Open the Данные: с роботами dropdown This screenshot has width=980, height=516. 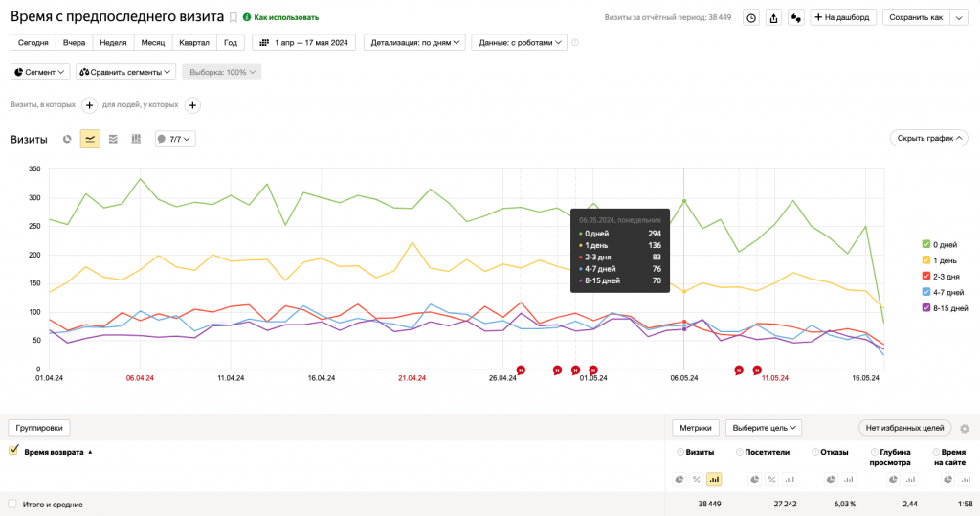(x=520, y=42)
